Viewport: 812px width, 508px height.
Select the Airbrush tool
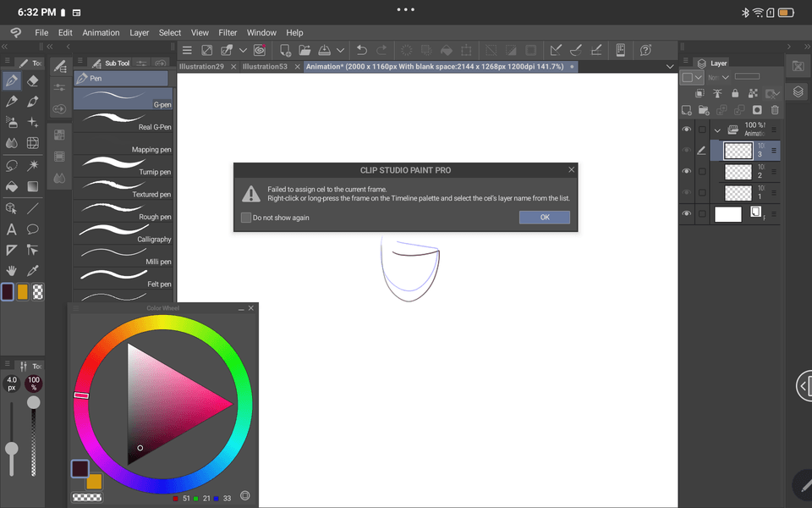click(11, 122)
